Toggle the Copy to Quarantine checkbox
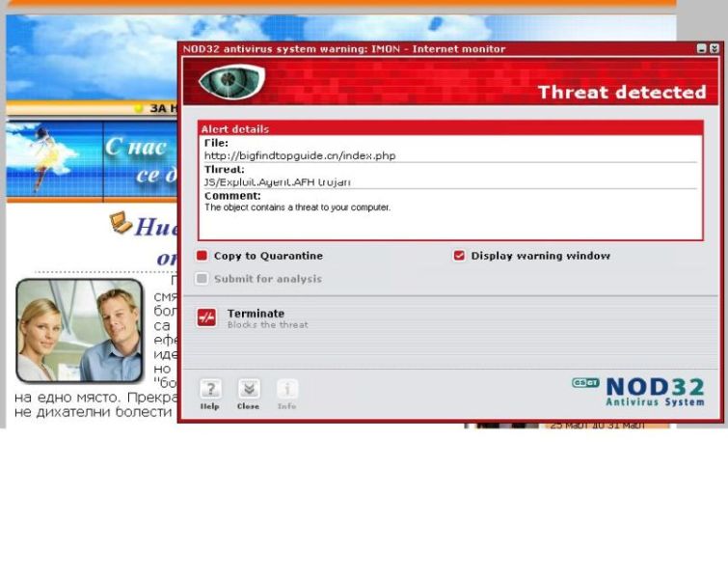 coord(202,256)
